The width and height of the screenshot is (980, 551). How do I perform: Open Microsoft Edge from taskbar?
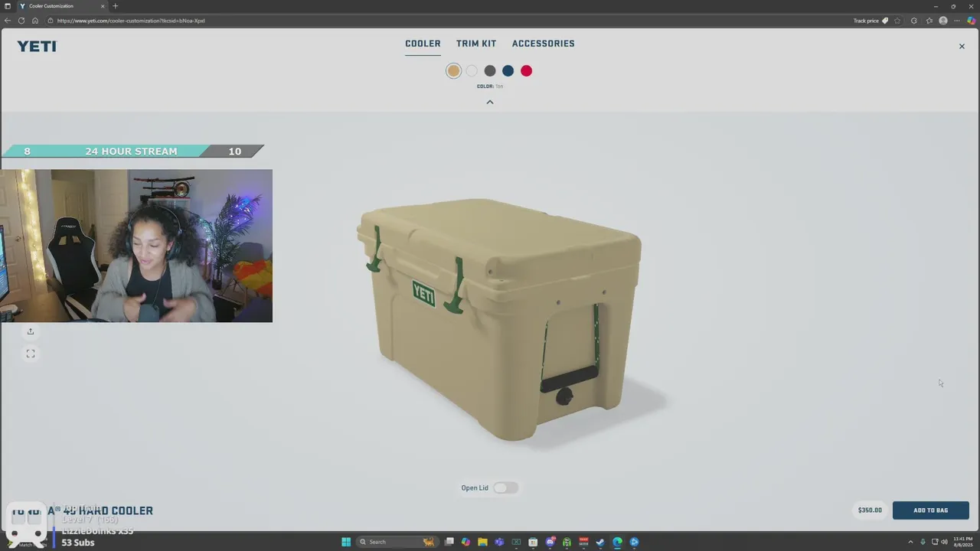(617, 542)
